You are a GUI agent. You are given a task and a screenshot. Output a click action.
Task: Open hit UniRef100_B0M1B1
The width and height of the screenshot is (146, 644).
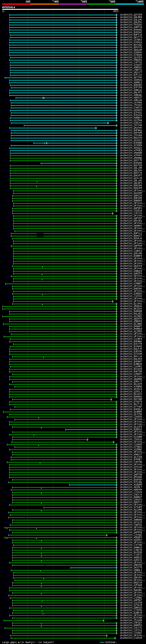[x=131, y=30]
